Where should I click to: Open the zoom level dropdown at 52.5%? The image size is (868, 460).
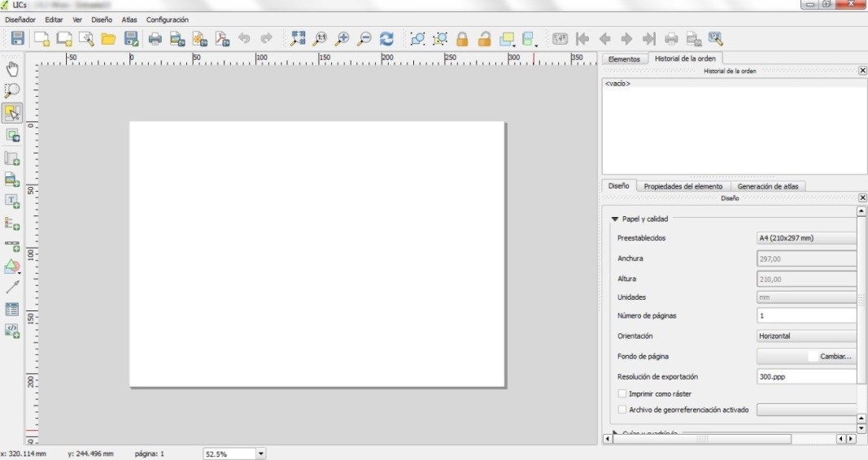click(x=261, y=453)
